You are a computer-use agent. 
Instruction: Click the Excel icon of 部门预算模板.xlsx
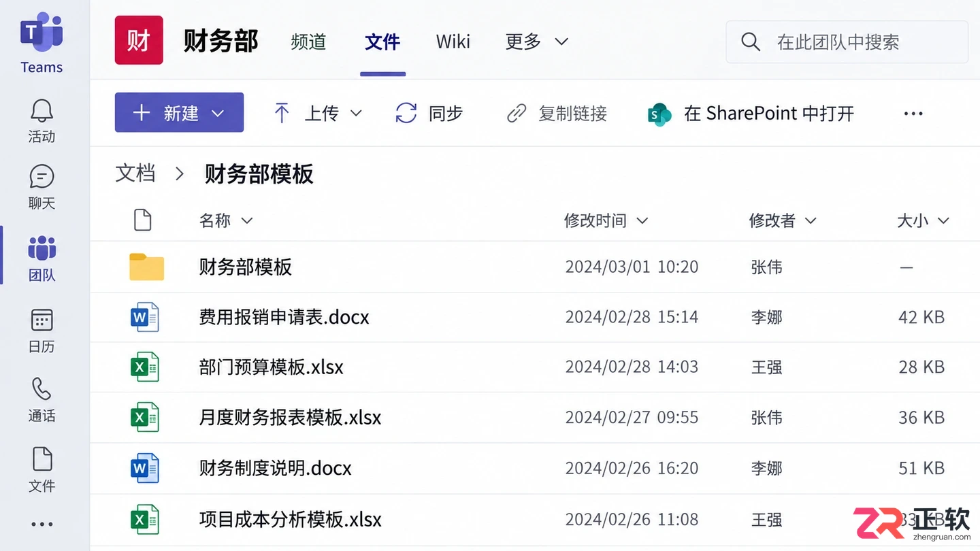coord(144,367)
